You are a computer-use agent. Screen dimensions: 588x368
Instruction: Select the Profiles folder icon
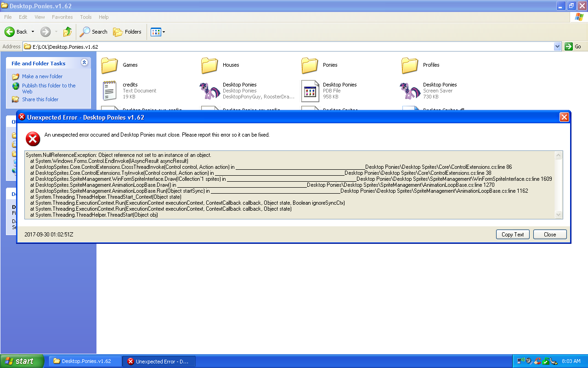pyautogui.click(x=410, y=65)
